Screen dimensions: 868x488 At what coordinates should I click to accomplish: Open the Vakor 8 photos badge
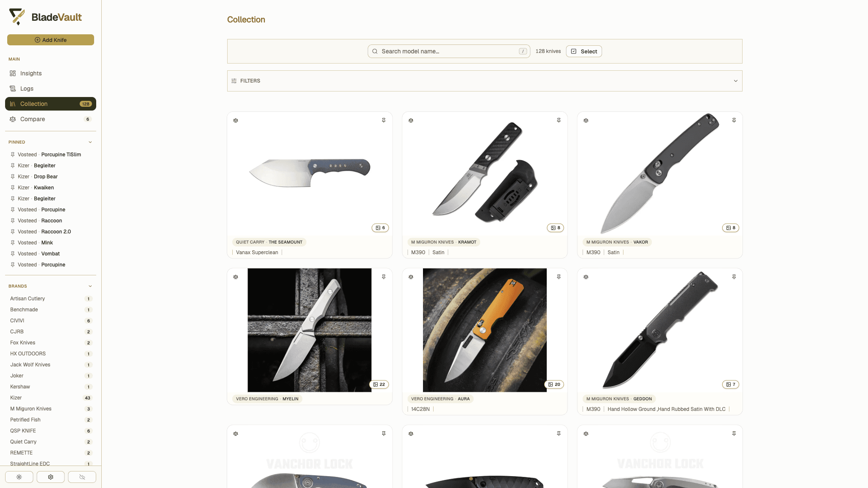click(x=730, y=228)
